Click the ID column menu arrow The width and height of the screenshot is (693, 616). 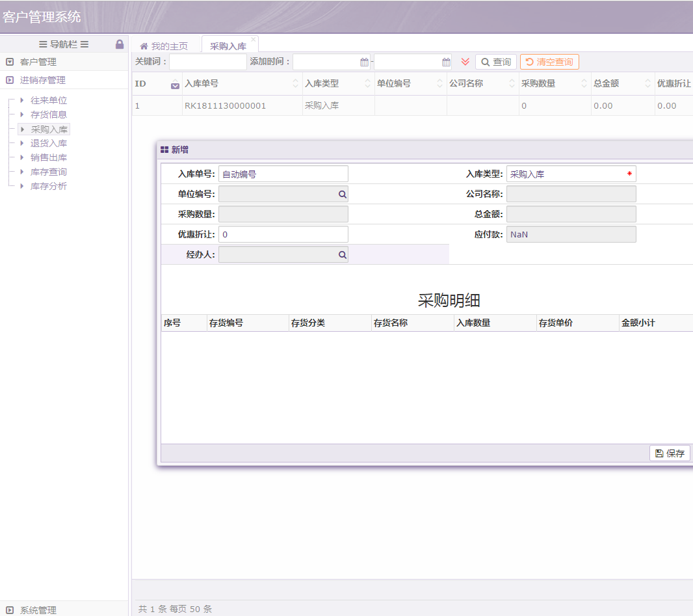point(175,85)
